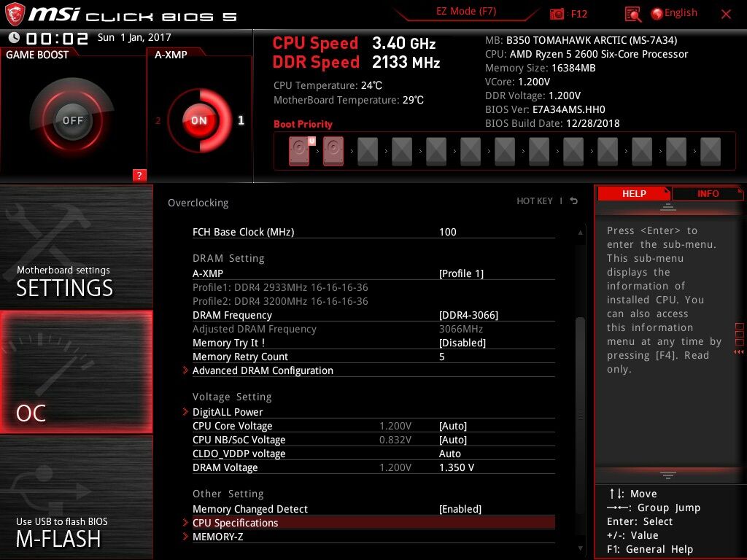The height and width of the screenshot is (560, 747).
Task: Click Profile1: DDR4 2933MHz 16-16-16-36 text
Action: tap(280, 287)
